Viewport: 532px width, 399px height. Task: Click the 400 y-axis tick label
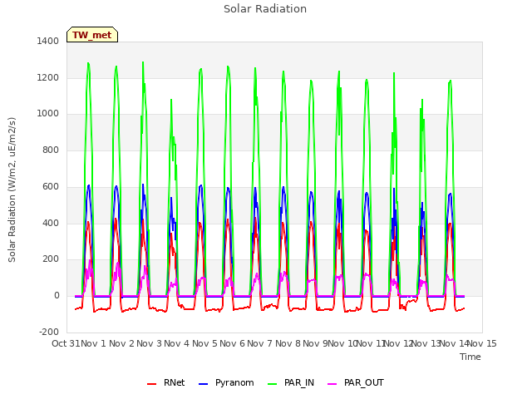coord(51,223)
